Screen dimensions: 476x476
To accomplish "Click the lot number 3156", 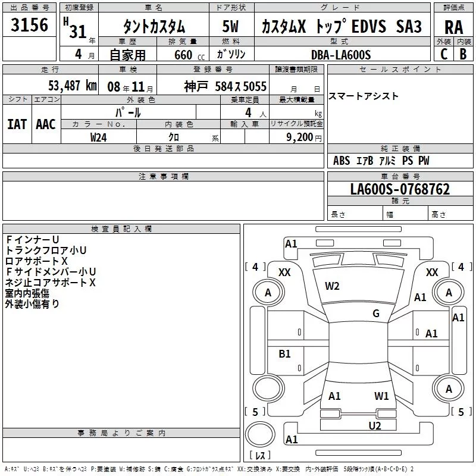I will pyautogui.click(x=29, y=25).
